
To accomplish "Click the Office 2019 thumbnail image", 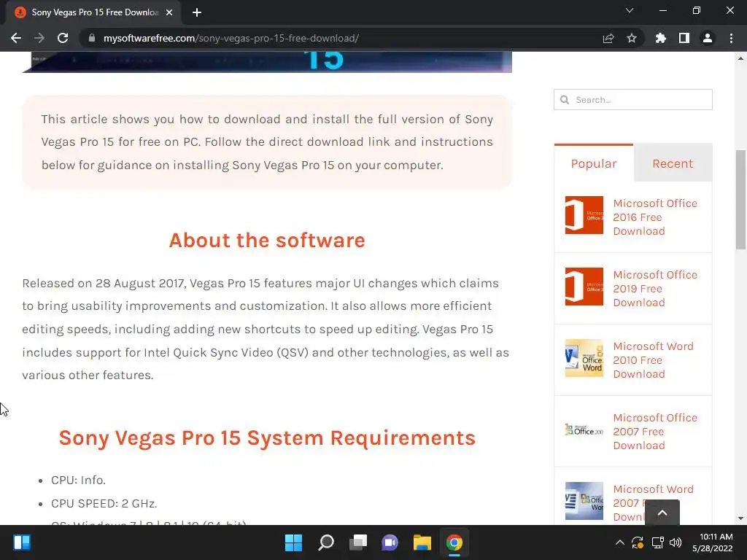I will coord(584,287).
